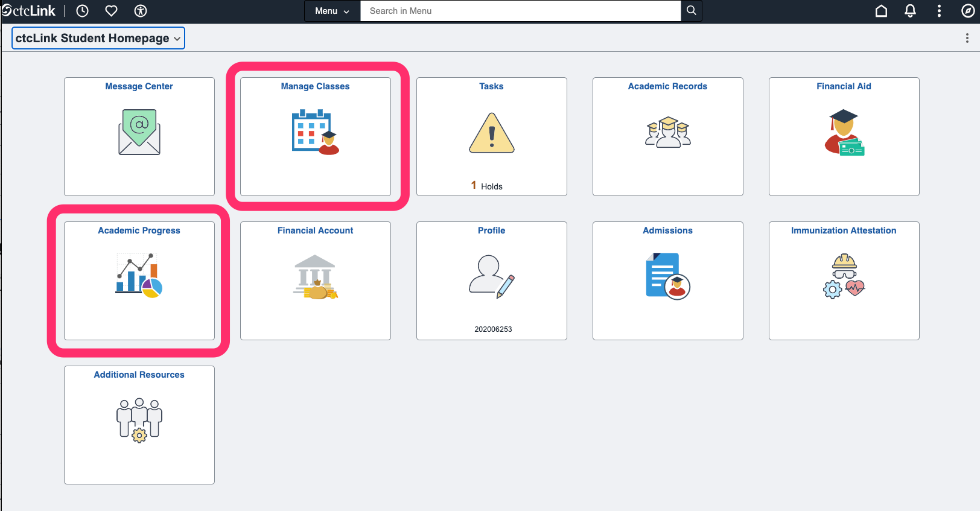Open the Profile tile title

(x=492, y=230)
